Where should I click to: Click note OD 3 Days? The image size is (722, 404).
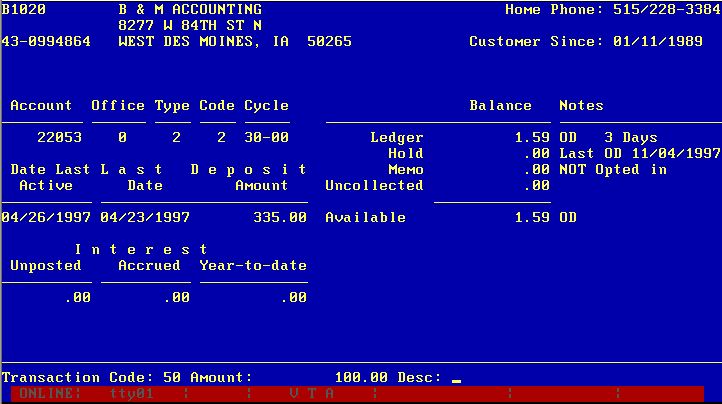pos(608,138)
